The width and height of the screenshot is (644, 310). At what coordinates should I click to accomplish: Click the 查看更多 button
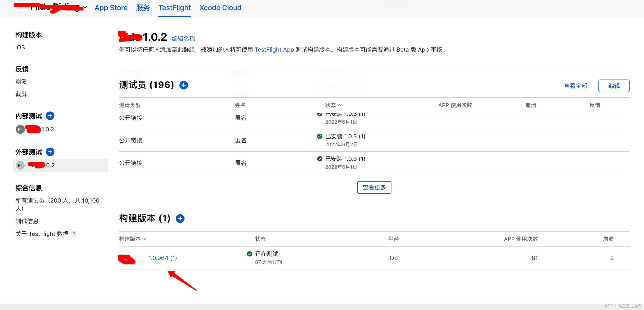[374, 187]
